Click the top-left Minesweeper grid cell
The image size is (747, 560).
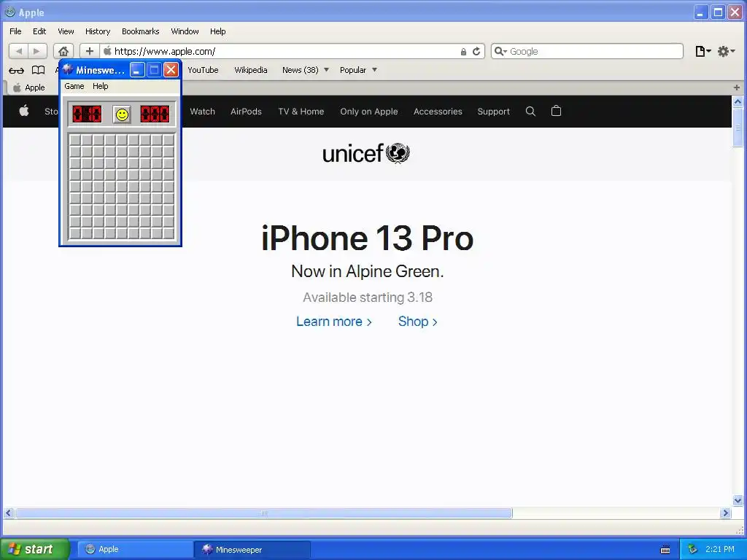[x=75, y=140]
